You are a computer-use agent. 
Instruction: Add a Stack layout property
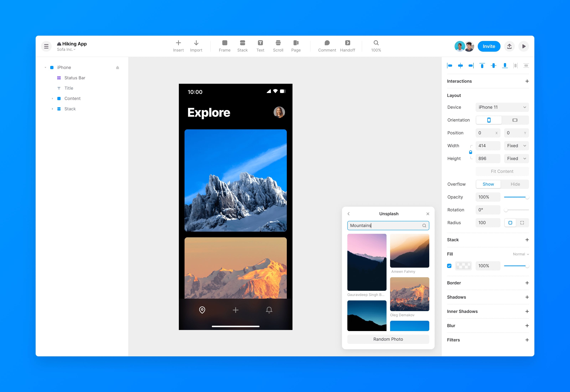tap(527, 240)
